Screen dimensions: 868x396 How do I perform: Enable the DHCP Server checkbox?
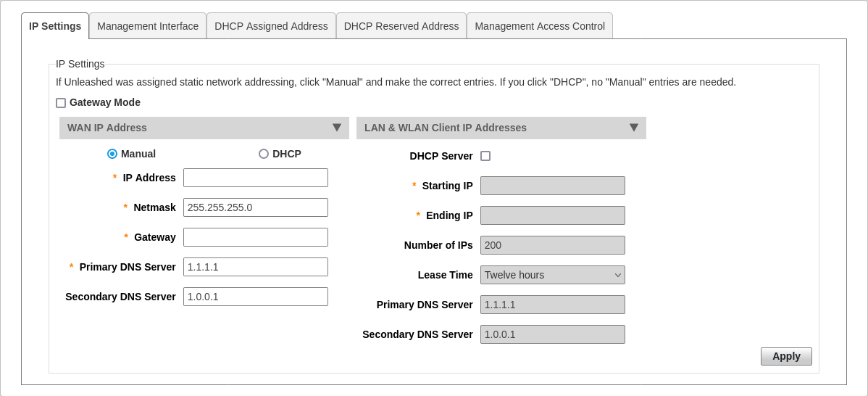coord(485,156)
